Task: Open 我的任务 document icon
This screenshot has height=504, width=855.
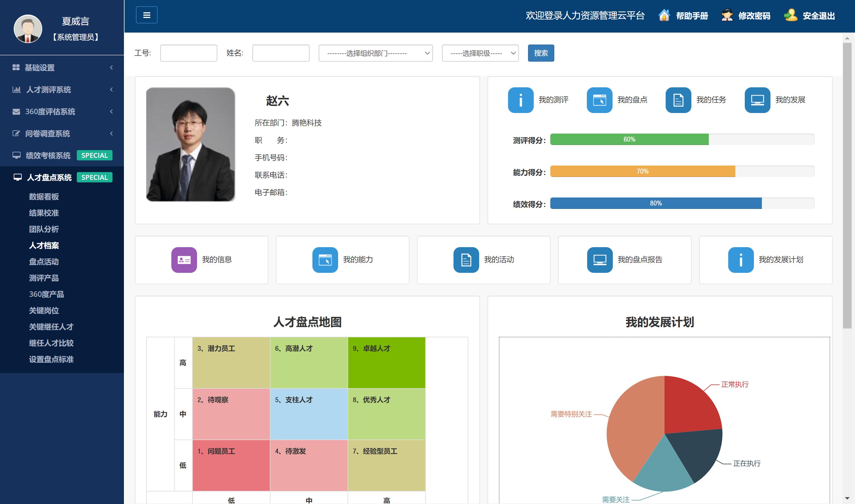Action: point(678,100)
